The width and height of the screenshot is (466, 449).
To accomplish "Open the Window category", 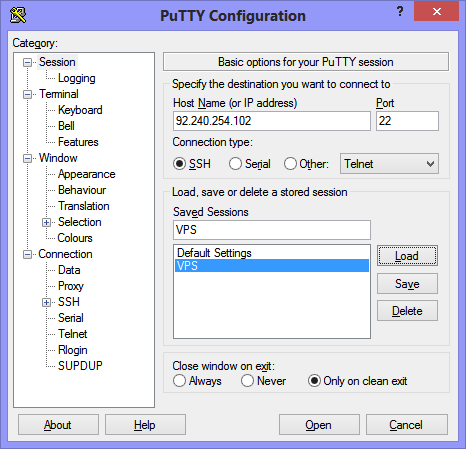I will 58,158.
